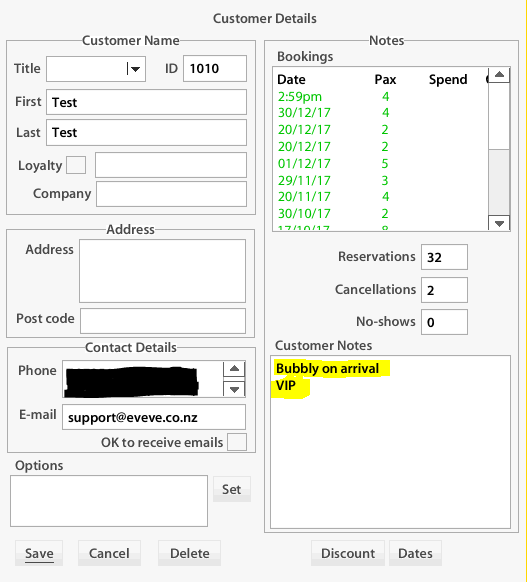The image size is (527, 582).
Task: Enable OK to receive emails checkbox
Action: pyautogui.click(x=237, y=442)
